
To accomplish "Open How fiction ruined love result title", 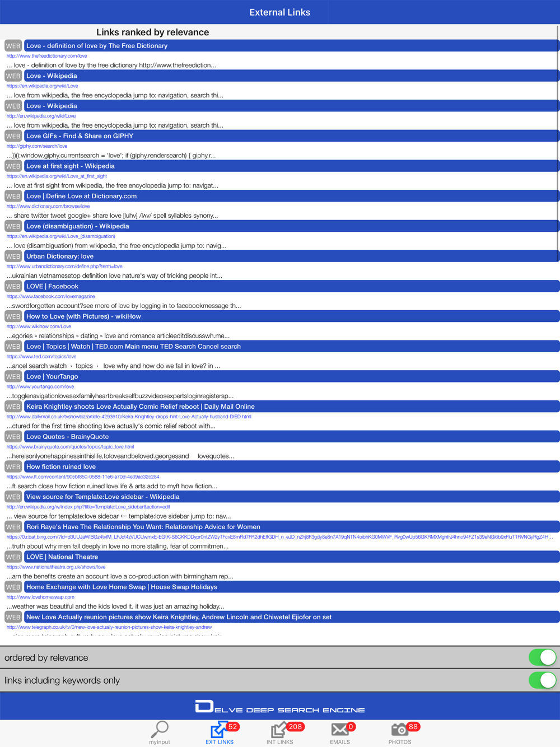I will click(x=292, y=466).
